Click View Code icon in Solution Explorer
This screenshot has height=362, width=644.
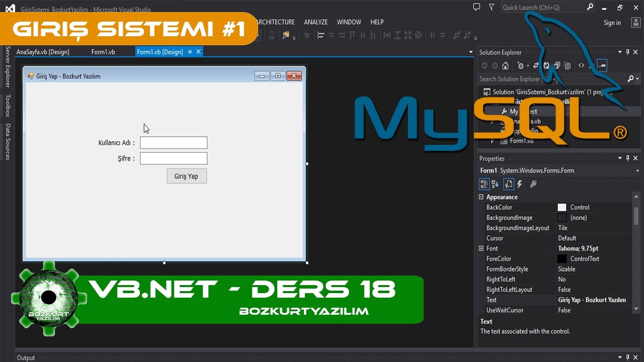[581, 65]
